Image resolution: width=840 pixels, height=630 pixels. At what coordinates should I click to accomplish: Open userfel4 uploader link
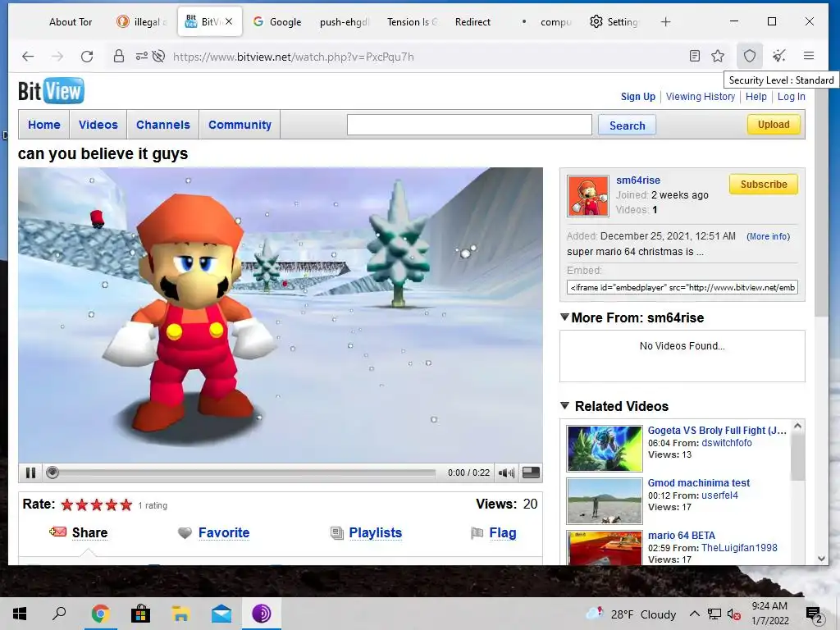click(x=719, y=495)
